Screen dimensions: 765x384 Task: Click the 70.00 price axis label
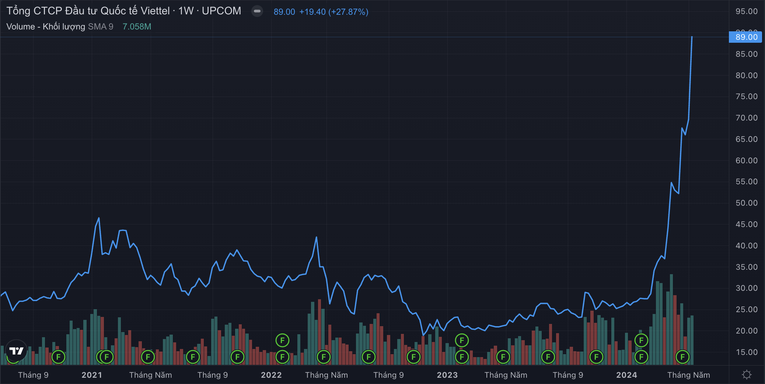(746, 118)
